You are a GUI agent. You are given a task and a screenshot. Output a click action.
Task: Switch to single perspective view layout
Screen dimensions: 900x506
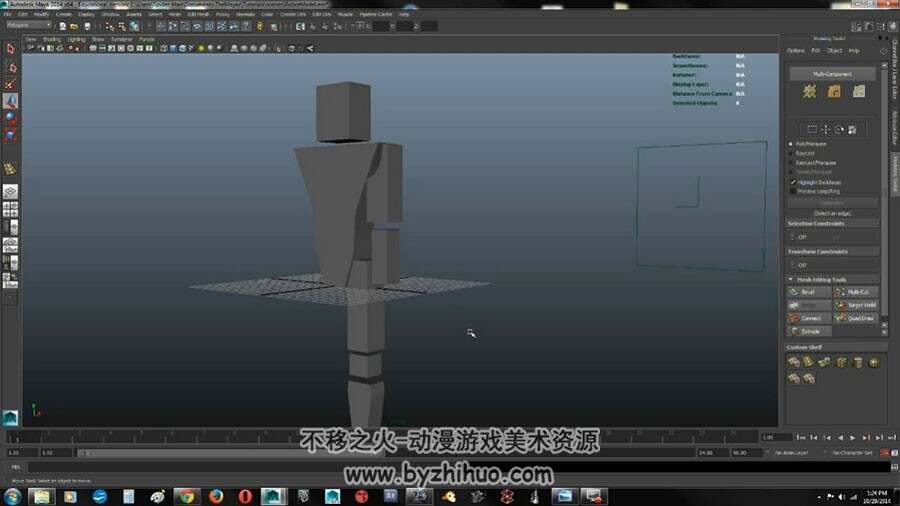coord(10,192)
